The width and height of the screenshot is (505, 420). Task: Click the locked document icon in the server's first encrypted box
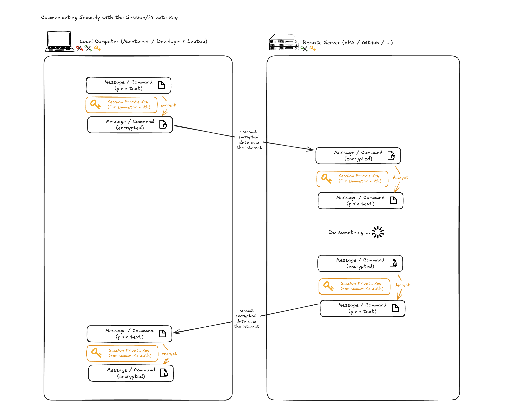391,155
